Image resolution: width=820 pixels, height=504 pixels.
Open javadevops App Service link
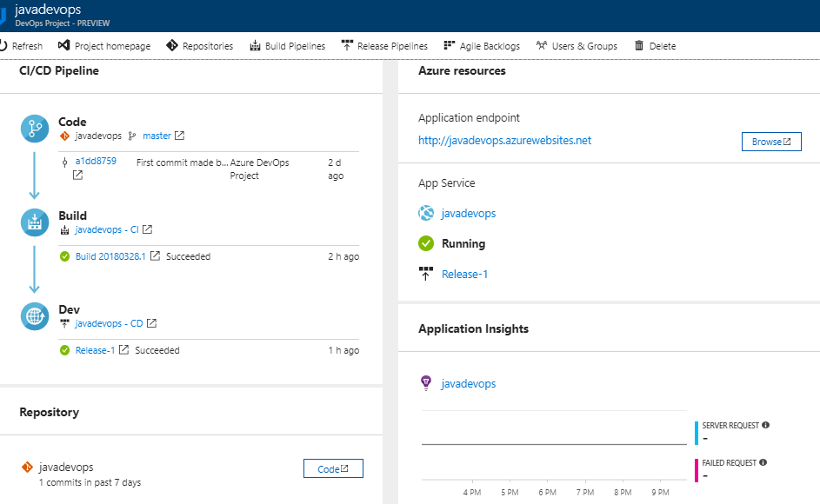pyautogui.click(x=469, y=213)
